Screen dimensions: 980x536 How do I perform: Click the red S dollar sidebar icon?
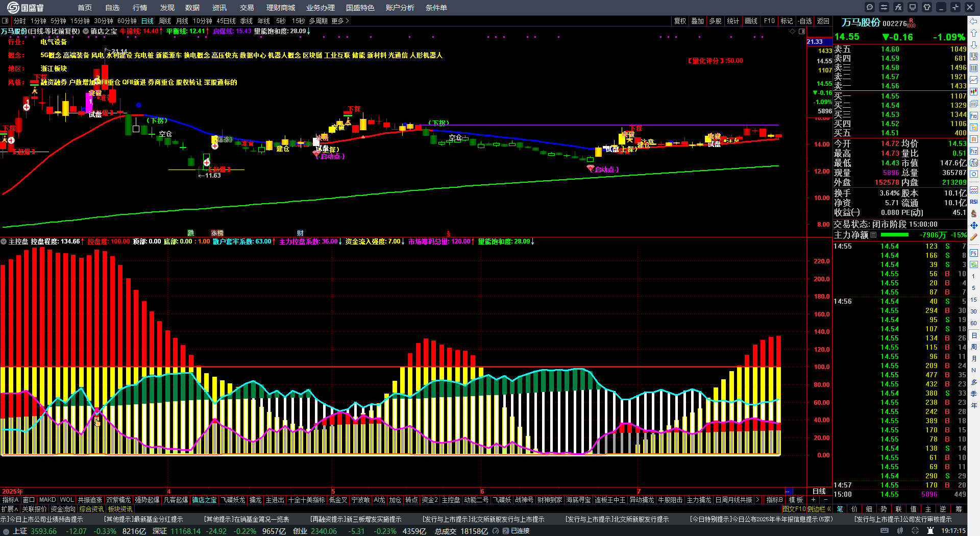974,213
